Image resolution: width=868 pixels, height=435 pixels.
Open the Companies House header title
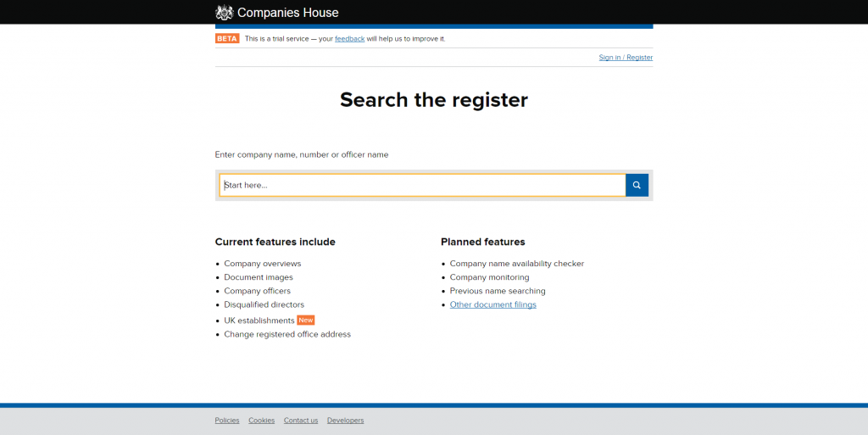click(x=288, y=12)
